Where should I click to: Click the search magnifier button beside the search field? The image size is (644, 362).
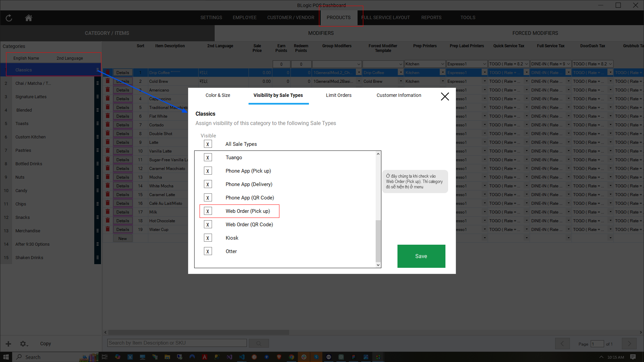click(259, 343)
